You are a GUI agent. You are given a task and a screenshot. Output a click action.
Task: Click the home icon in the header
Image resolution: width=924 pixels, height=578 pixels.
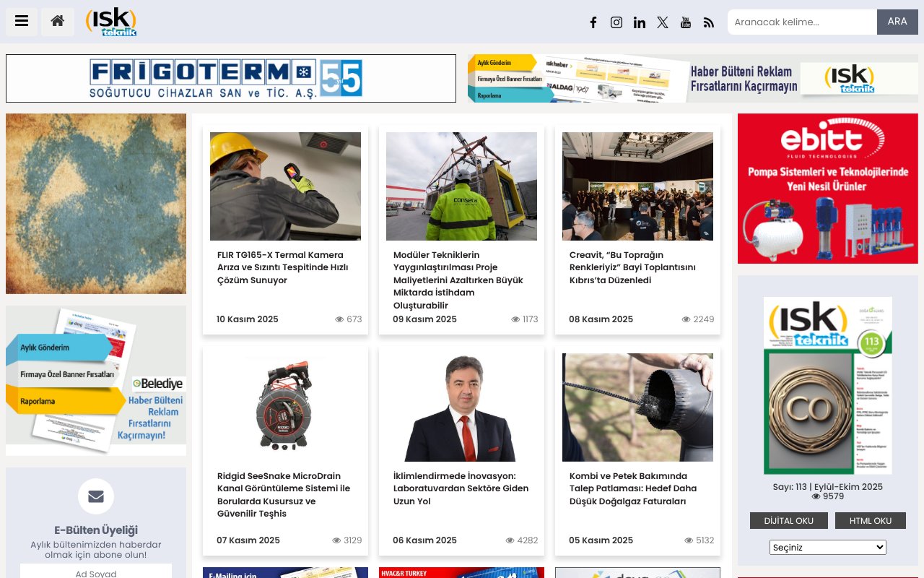[x=57, y=22]
